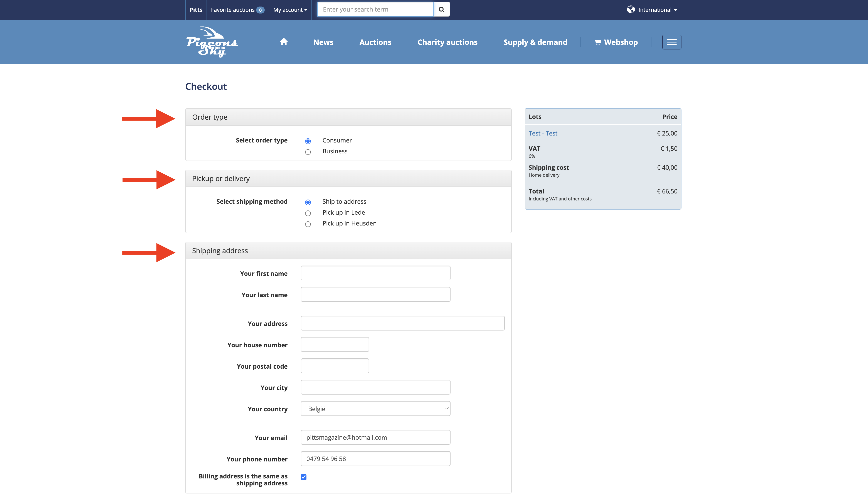The image size is (868, 500).
Task: Open the Your country dropdown
Action: pyautogui.click(x=375, y=409)
